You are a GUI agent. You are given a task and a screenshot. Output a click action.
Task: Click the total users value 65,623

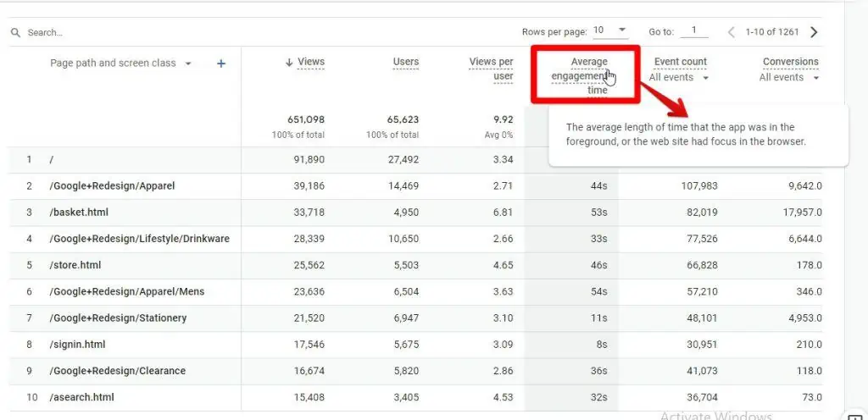403,119
